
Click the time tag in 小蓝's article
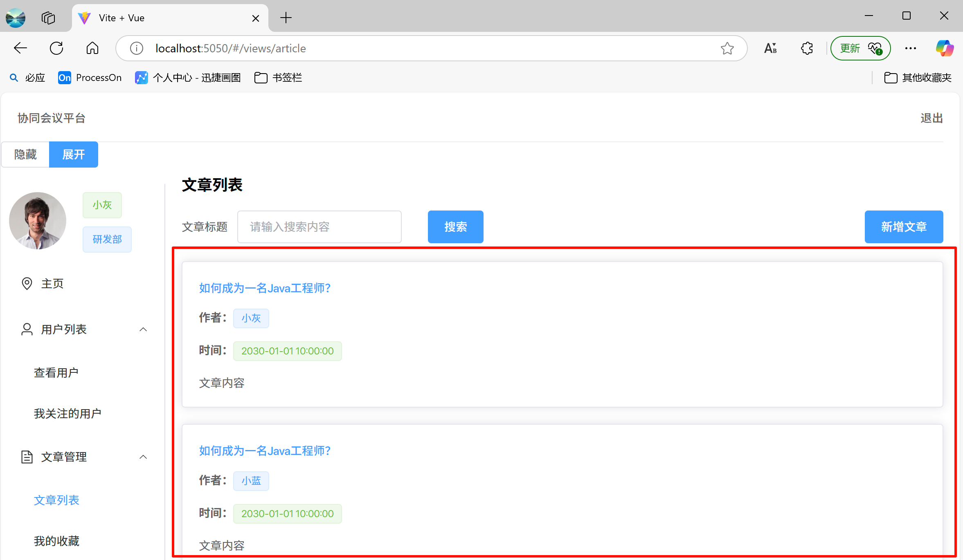[x=288, y=514]
